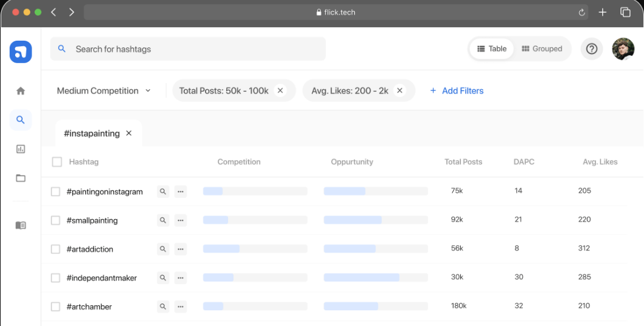Image resolution: width=644 pixels, height=326 pixels.
Task: Open the book guide icon in sidebar
Action: (x=21, y=225)
